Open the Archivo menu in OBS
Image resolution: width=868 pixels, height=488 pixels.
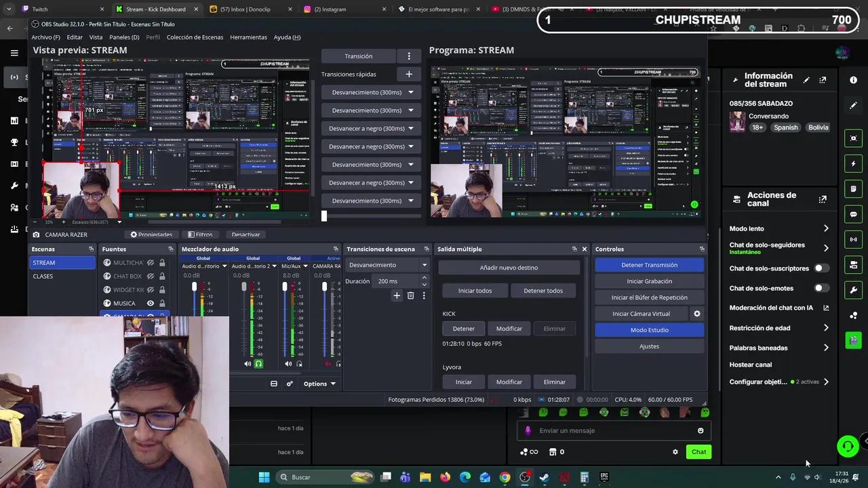[x=45, y=37]
